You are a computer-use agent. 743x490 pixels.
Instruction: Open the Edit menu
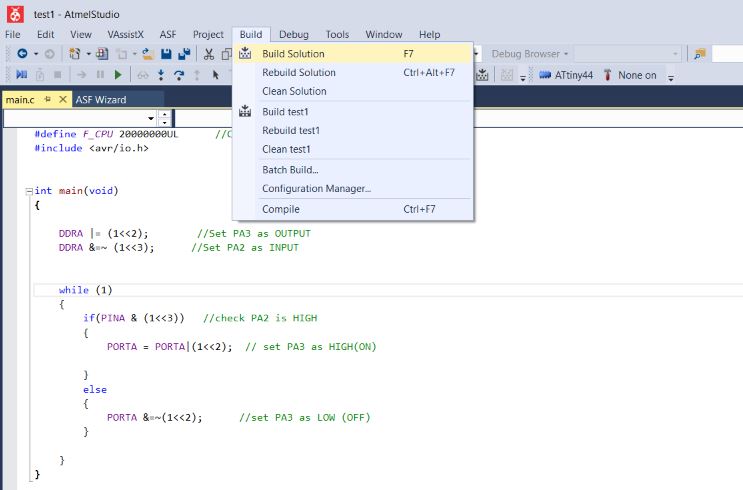click(x=45, y=35)
